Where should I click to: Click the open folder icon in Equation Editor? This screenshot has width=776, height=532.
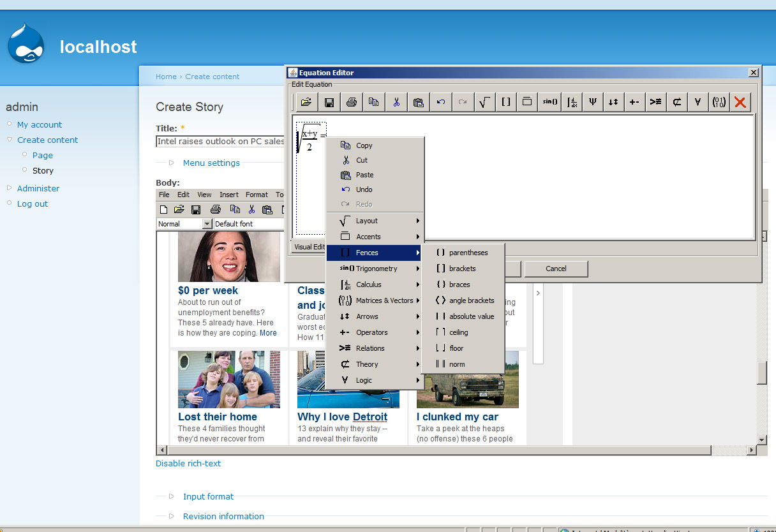(306, 102)
